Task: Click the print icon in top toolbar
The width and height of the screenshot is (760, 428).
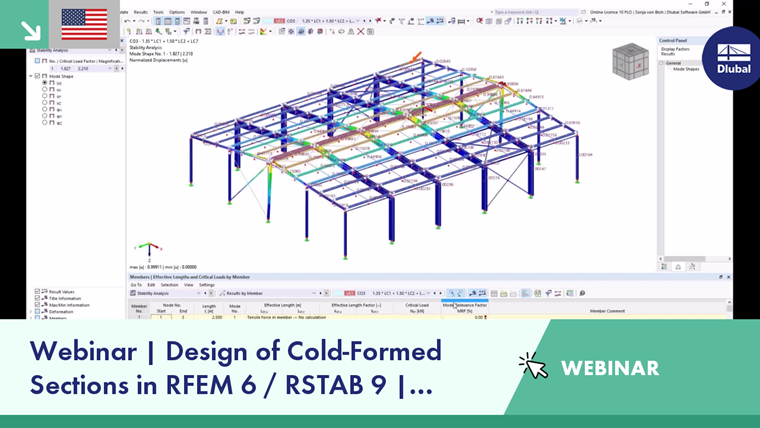Action: pos(196,21)
